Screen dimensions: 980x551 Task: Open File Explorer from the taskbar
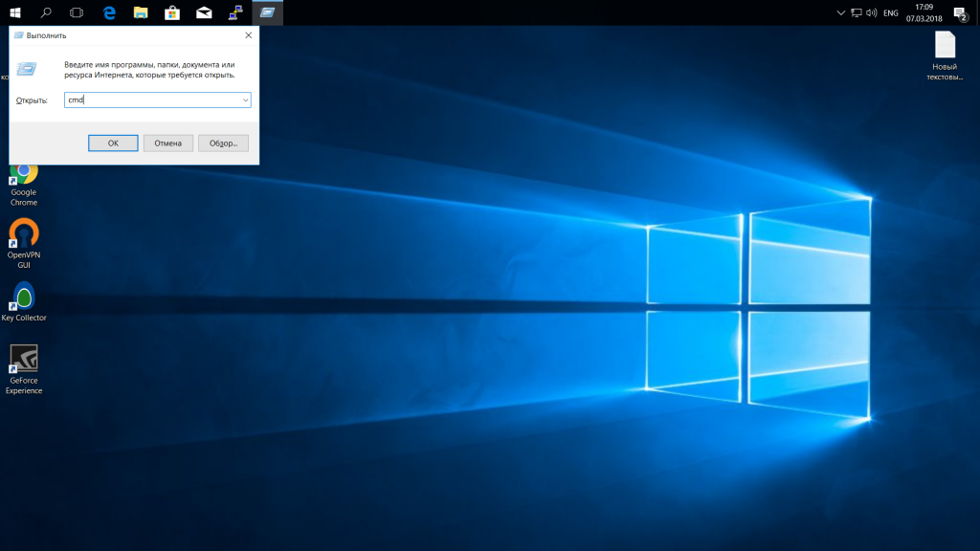pyautogui.click(x=141, y=12)
